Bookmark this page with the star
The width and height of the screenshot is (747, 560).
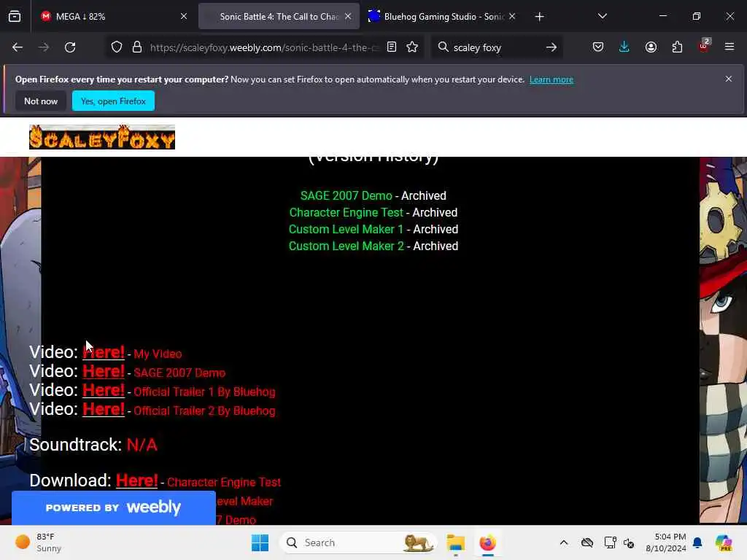click(x=413, y=47)
